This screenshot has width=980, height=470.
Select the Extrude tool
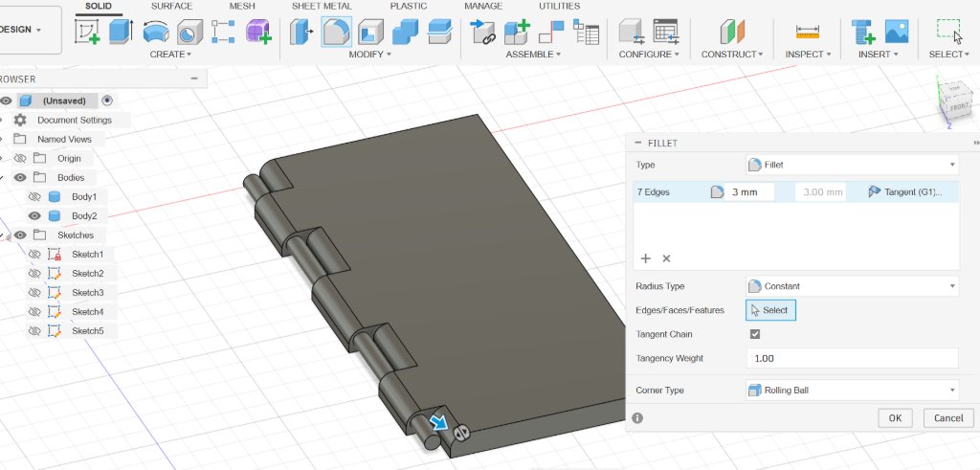[x=121, y=32]
